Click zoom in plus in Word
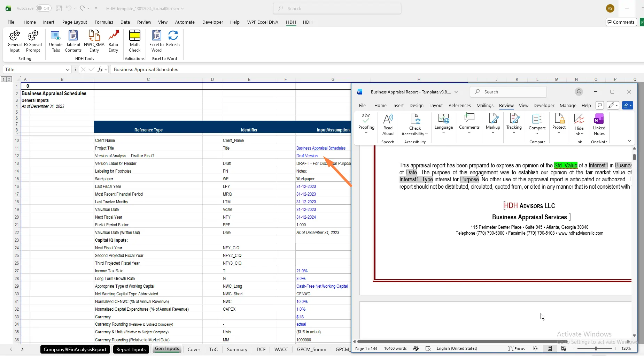This screenshot has width=644, height=356. 615,348
